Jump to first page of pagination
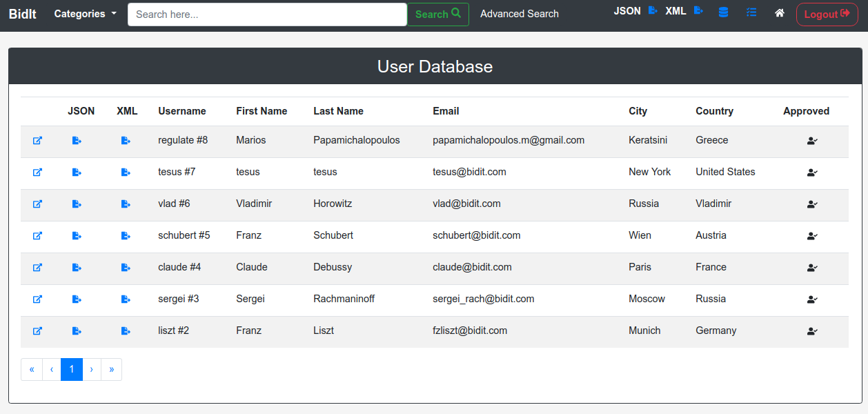Screen dimensions: 868x414 (x=32, y=369)
